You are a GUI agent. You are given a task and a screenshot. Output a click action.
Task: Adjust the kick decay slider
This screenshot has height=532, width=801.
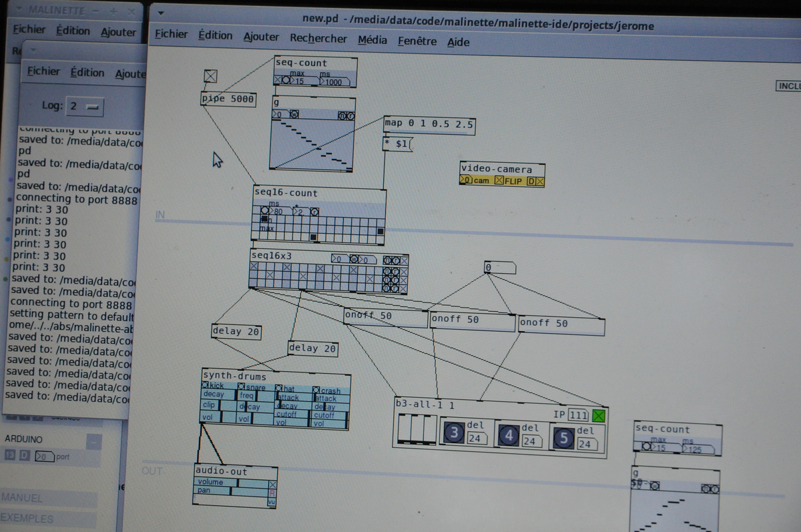(218, 394)
